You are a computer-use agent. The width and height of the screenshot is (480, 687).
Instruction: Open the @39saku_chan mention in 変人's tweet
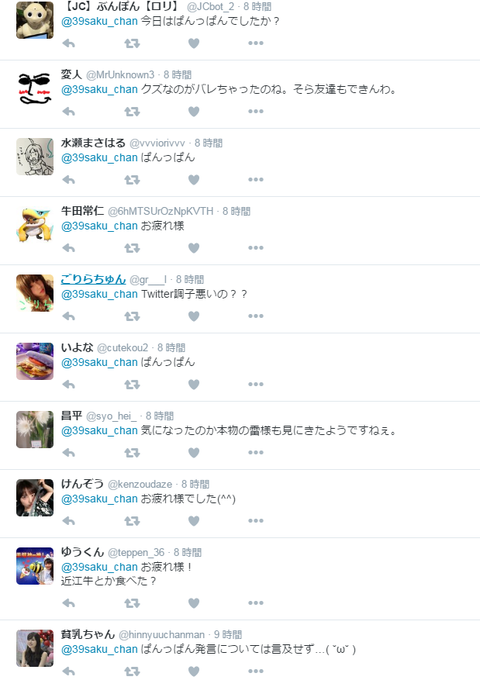pos(99,89)
